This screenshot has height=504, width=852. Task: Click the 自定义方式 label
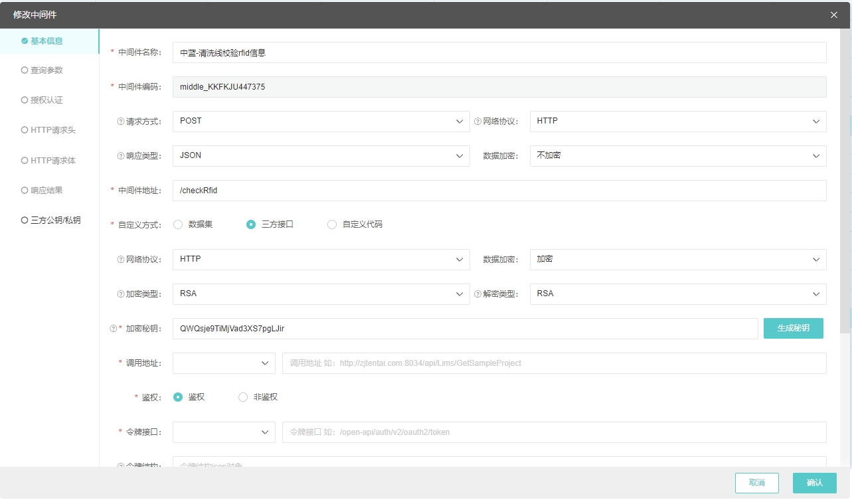(139, 225)
